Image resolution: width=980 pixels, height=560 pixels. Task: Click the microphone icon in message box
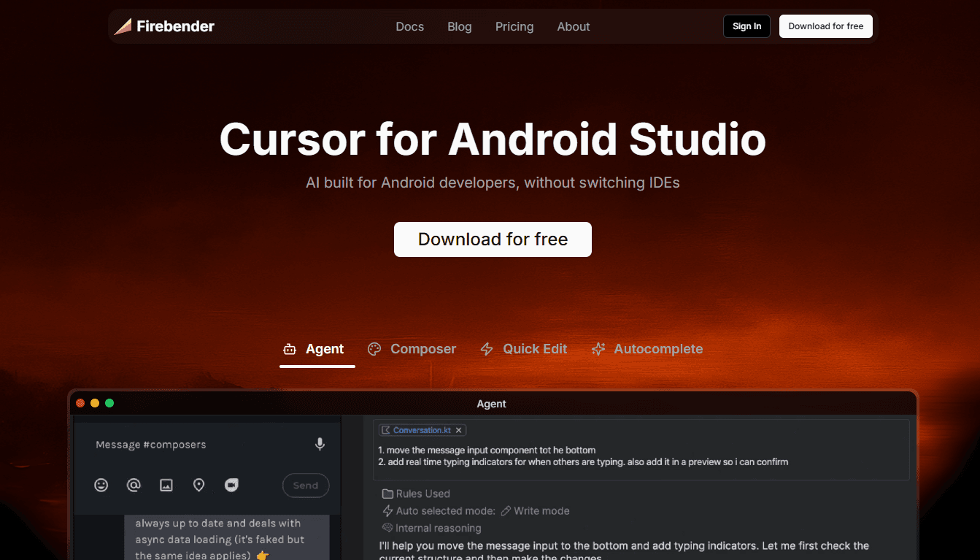(x=320, y=444)
